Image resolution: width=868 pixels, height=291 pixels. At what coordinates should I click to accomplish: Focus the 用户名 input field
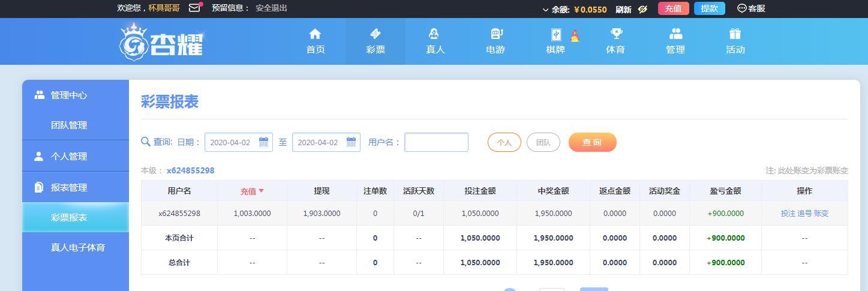[x=436, y=142]
